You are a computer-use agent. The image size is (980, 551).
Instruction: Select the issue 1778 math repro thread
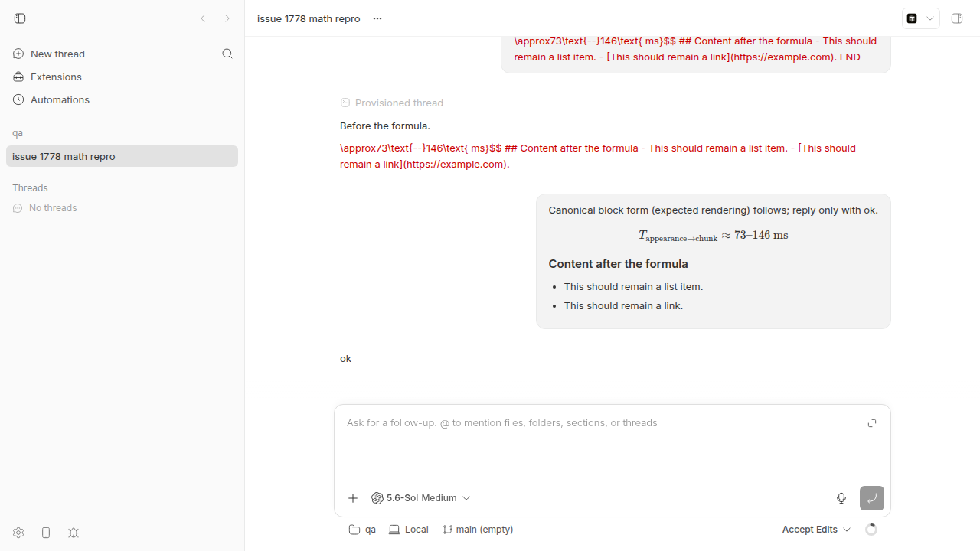122,156
